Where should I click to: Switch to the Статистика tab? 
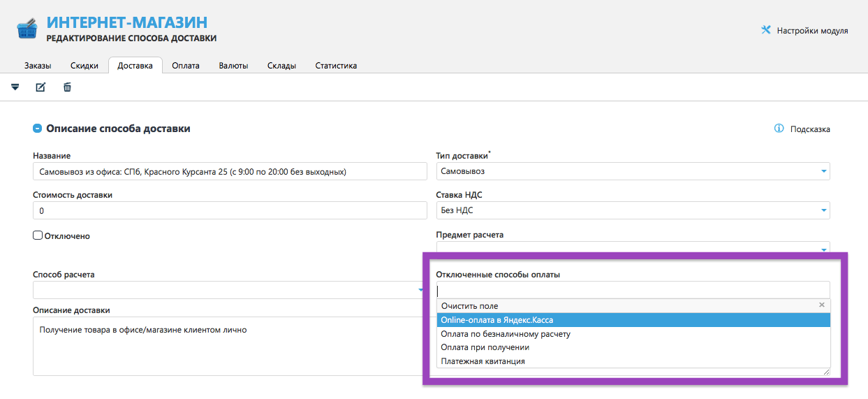(x=336, y=66)
